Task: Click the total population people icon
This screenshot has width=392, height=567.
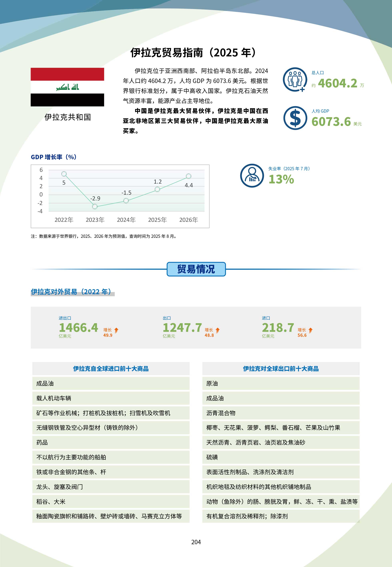Action: pyautogui.click(x=295, y=80)
